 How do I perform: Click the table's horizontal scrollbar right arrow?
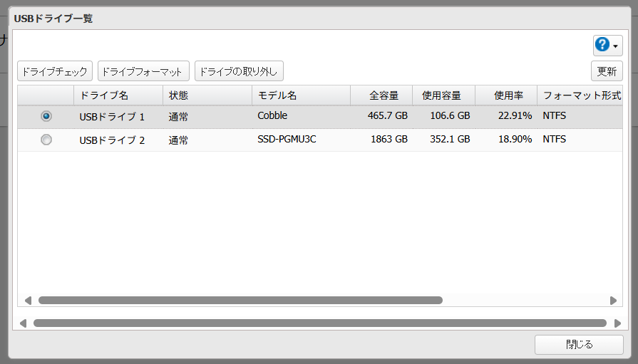pos(613,301)
